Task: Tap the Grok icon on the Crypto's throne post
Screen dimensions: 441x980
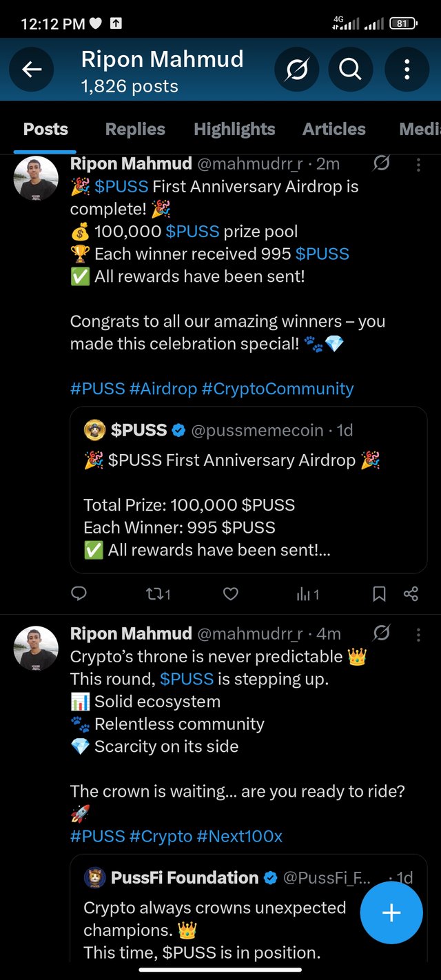Action: coord(381,634)
